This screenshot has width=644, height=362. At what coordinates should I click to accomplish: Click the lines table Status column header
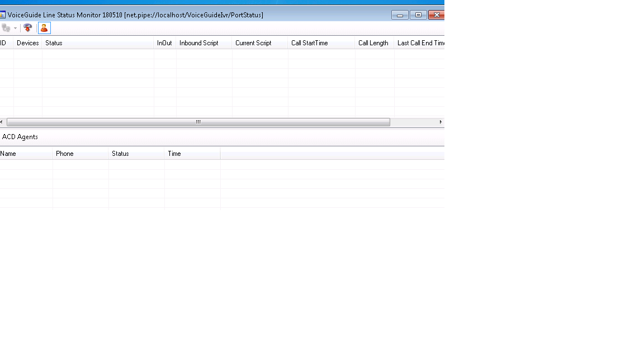coord(98,43)
